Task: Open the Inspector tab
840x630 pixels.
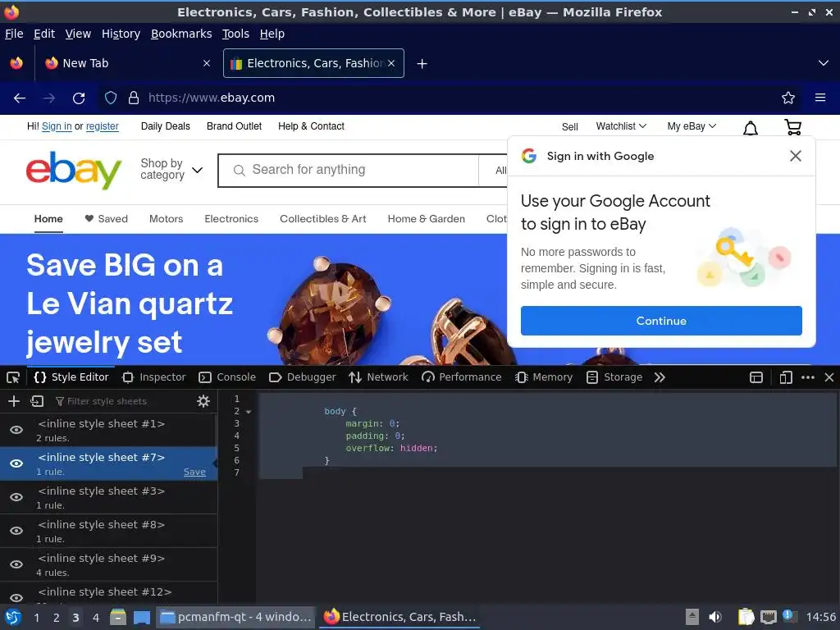Action: coord(154,377)
